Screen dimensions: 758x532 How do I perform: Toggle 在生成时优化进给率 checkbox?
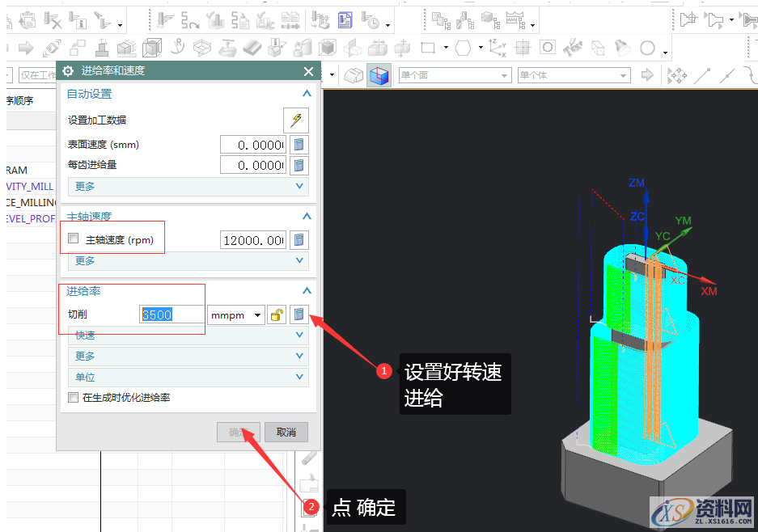(x=74, y=398)
